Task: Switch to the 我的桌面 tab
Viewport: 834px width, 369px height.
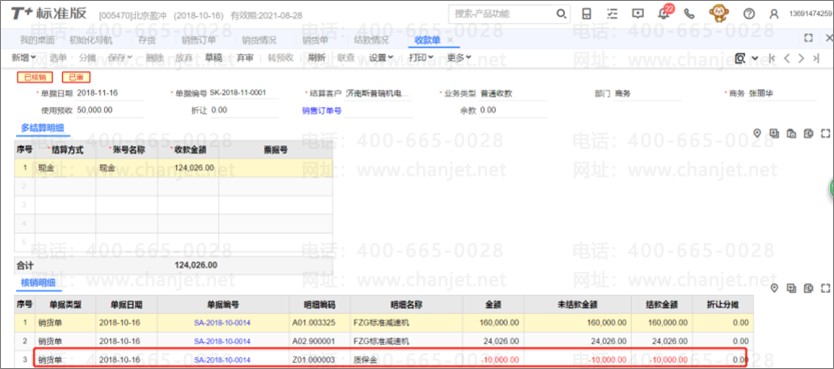Action: (37, 40)
